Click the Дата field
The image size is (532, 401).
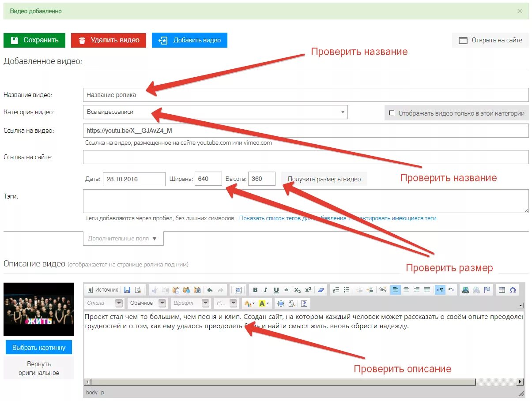[x=134, y=179]
